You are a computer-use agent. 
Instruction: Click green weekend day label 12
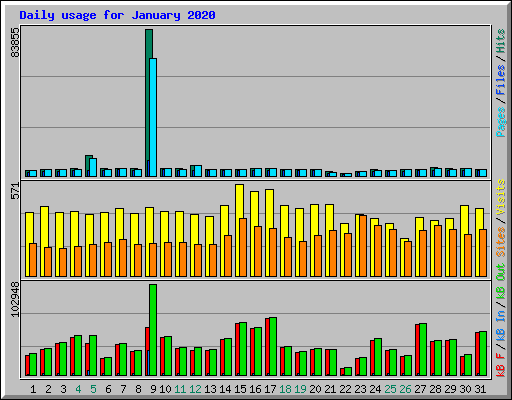point(195,389)
